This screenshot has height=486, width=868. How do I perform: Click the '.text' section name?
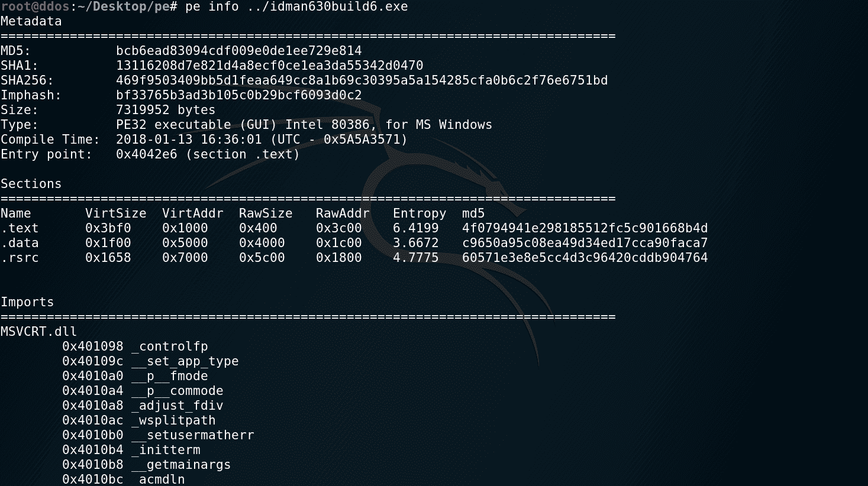coord(20,228)
